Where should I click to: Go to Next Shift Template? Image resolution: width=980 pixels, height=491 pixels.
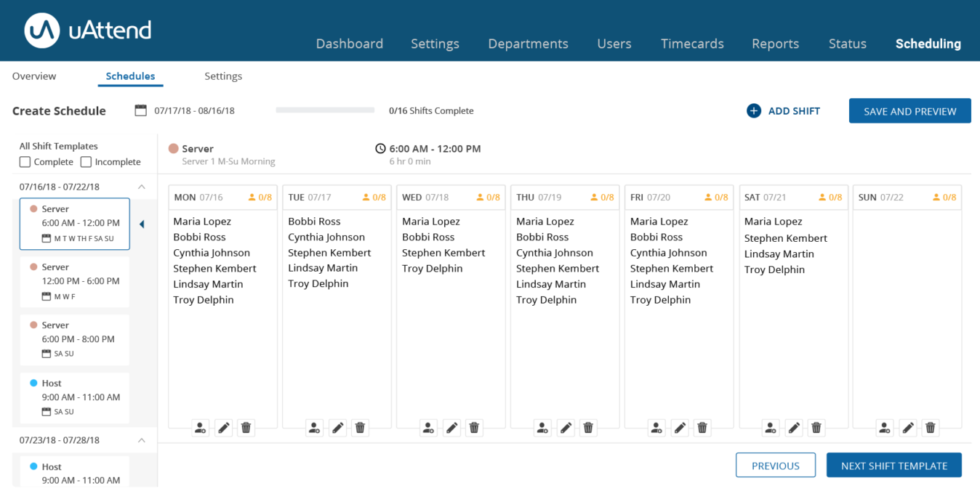pos(893,466)
